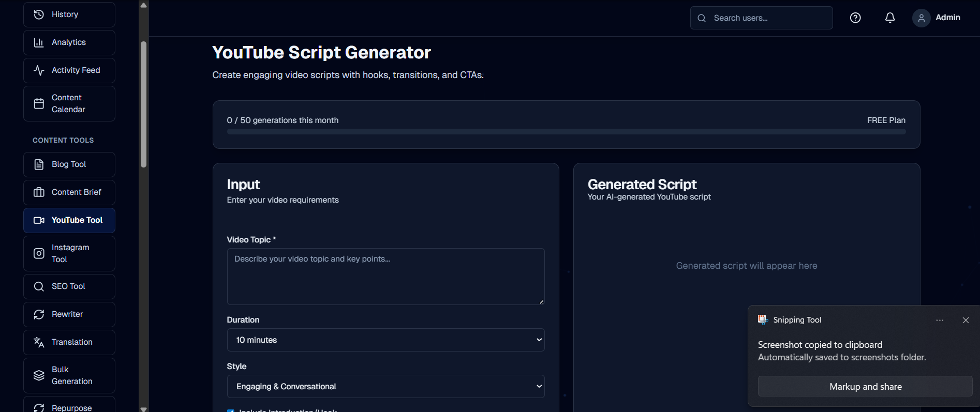Click the YouTube Tool camera icon

[x=39, y=220]
